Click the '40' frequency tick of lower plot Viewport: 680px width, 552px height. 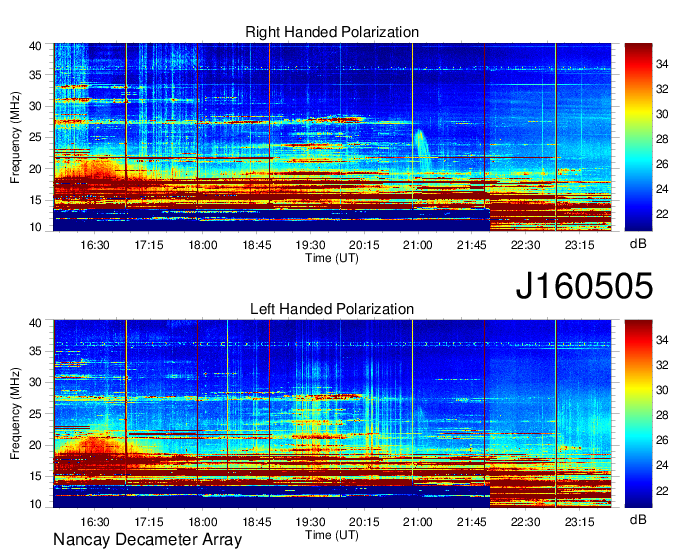(35, 323)
